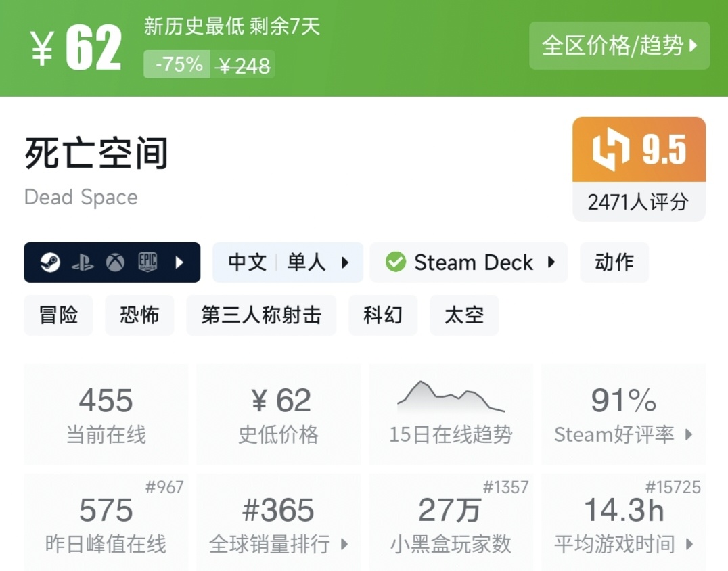Screen dimensions: 728x571
Task: Open the 2471人评分 rating count
Action: (638, 202)
